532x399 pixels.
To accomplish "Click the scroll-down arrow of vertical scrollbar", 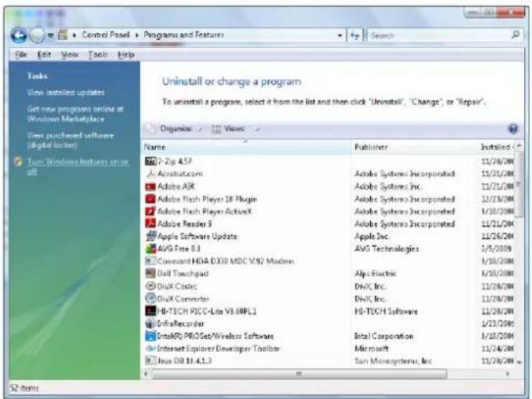I will 519,362.
